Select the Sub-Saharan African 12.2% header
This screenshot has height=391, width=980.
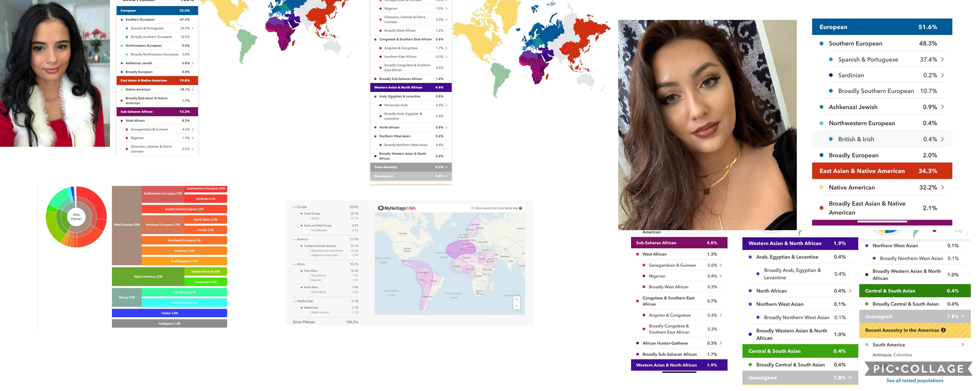(157, 112)
